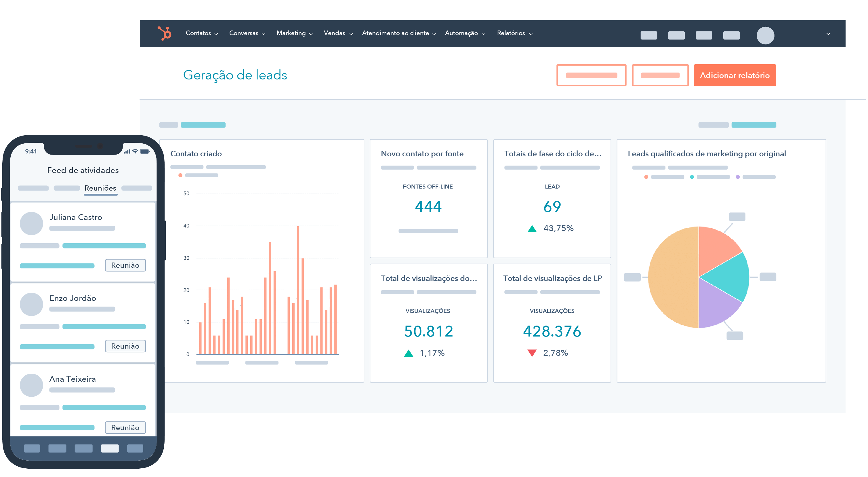
Task: Click the green up triangle under 69
Action: pos(532,229)
